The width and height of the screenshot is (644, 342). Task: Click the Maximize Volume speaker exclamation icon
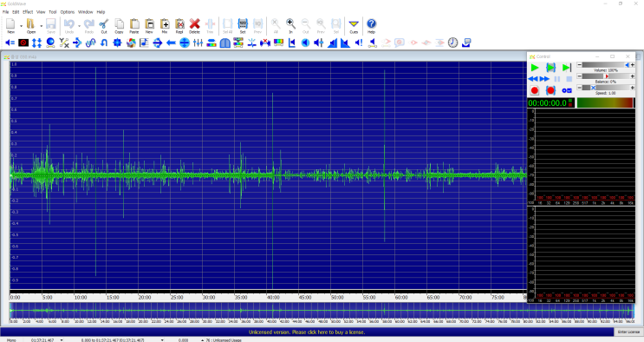click(359, 43)
